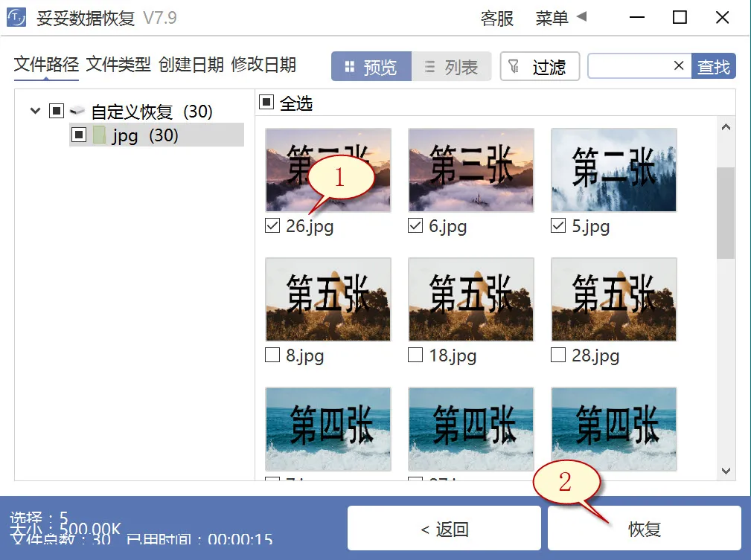Switch to 预览 grid view
Viewport: 751px width, 560px height.
click(371, 67)
